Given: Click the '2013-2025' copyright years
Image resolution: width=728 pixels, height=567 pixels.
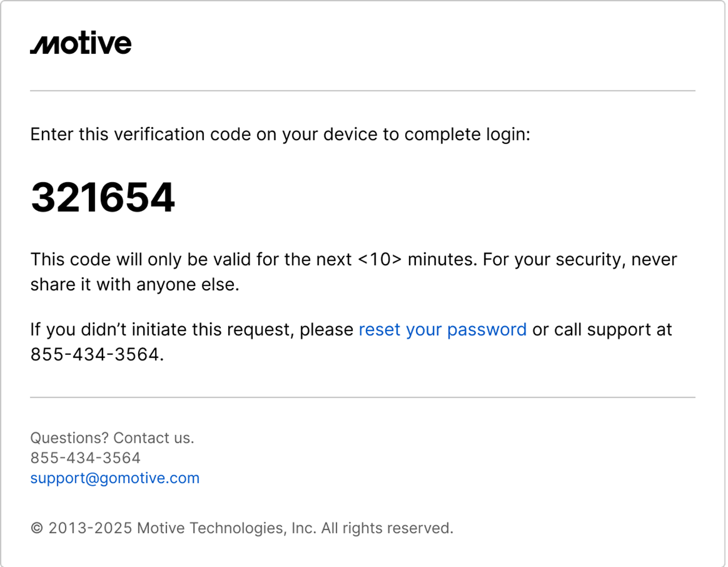Looking at the screenshot, I should 91,528.
